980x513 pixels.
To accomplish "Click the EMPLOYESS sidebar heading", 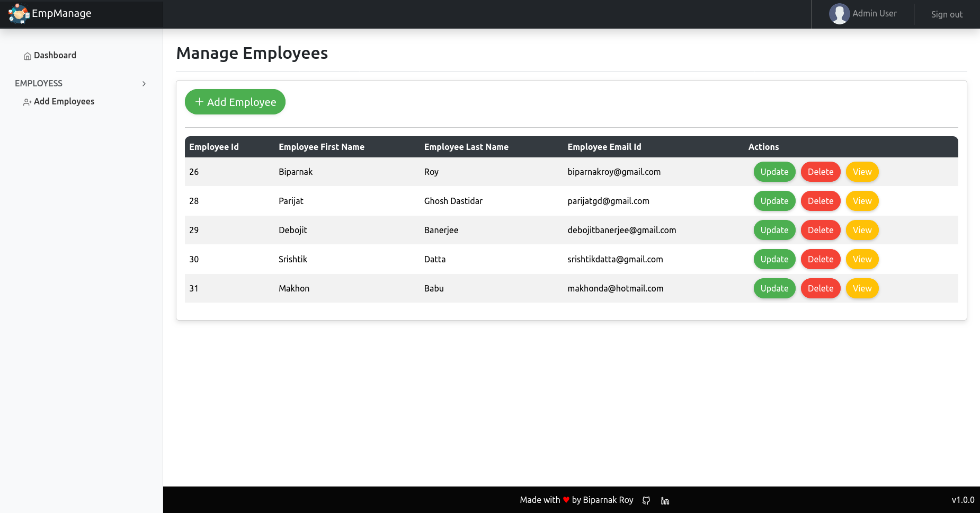I will point(39,83).
